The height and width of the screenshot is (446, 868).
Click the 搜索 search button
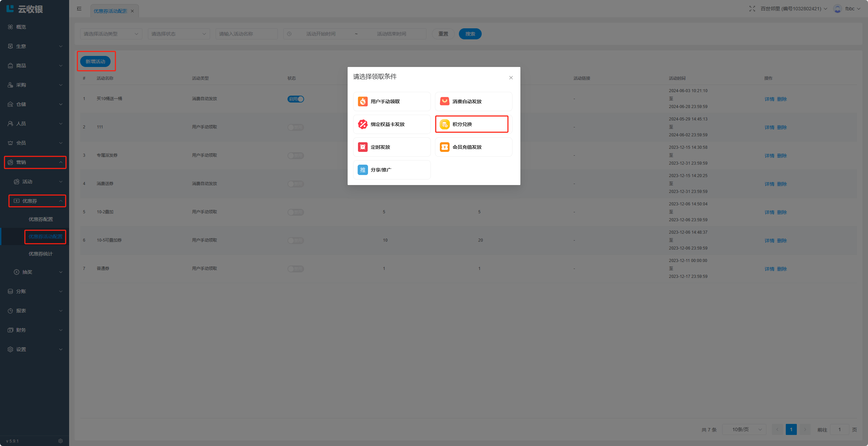click(x=470, y=34)
